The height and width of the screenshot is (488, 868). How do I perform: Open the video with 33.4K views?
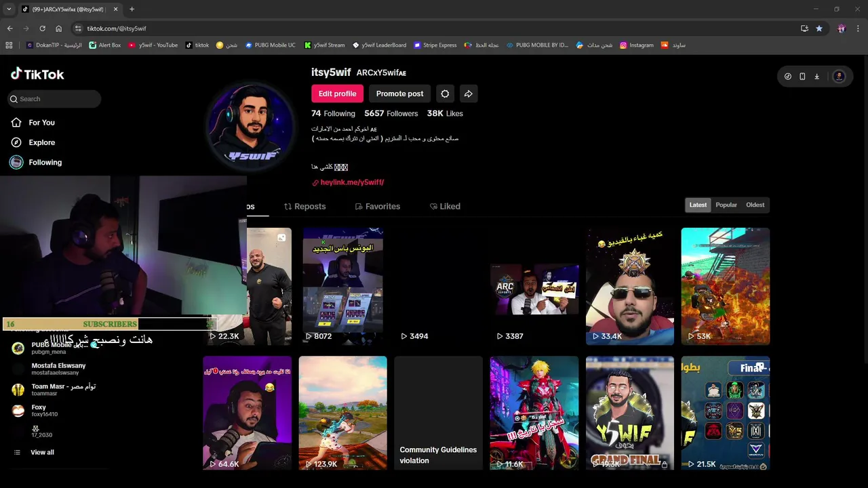(630, 286)
